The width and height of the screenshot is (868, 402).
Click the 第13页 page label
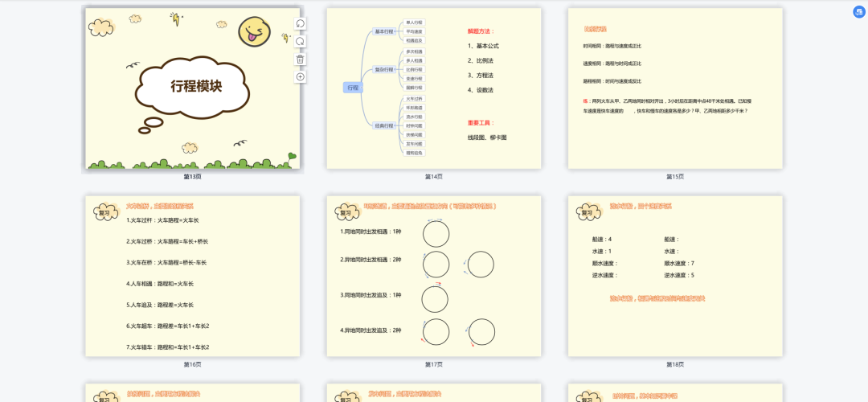(x=192, y=177)
